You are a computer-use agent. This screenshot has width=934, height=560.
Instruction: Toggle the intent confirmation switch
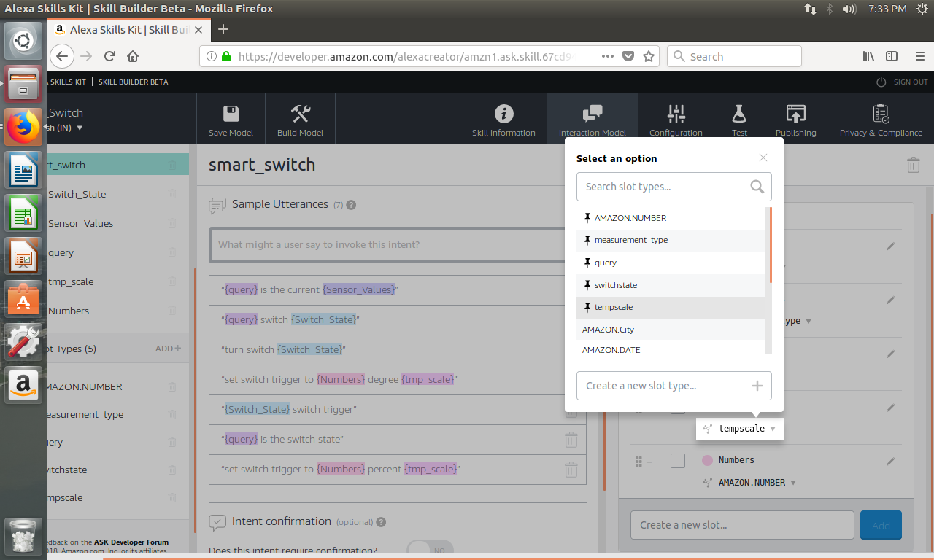coord(430,549)
